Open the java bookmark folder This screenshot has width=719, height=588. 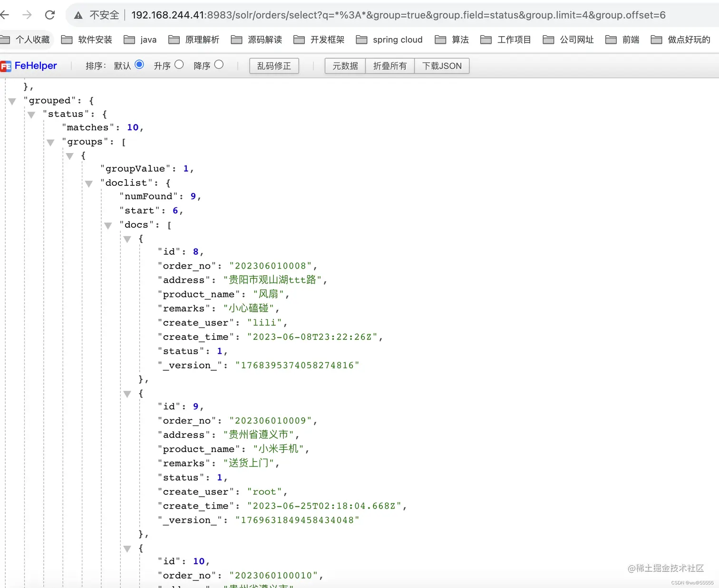(140, 39)
